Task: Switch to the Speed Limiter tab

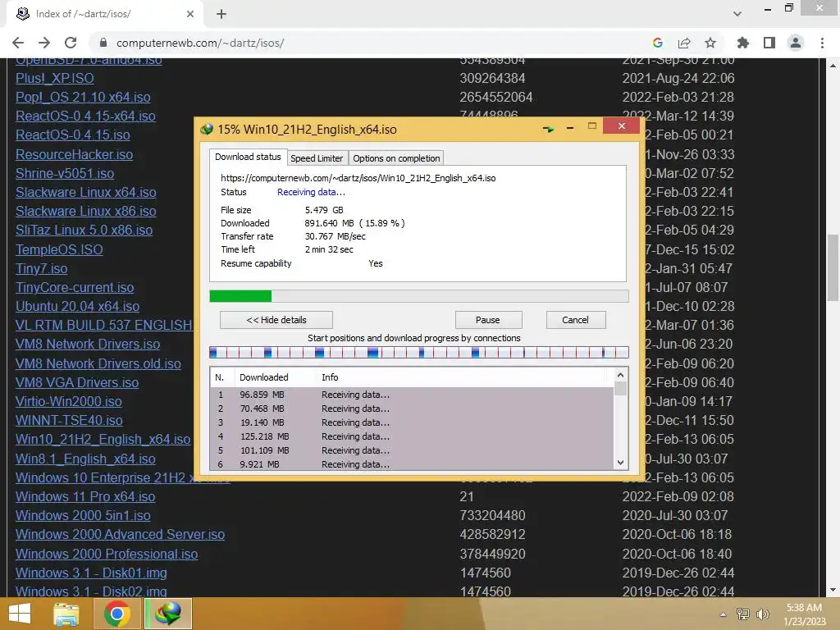Action: pos(317,158)
